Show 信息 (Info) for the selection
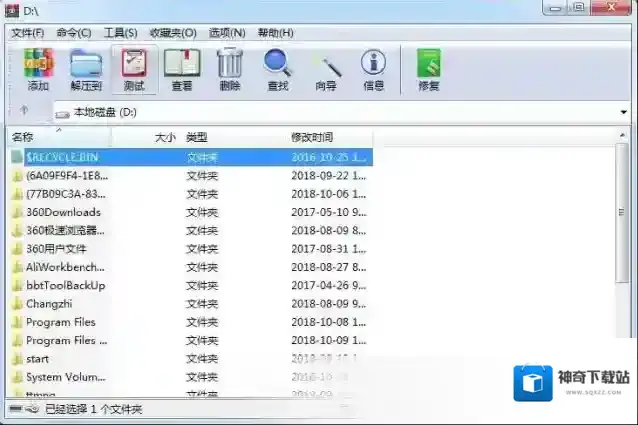Screen dimensions: 638x425 pos(373,68)
